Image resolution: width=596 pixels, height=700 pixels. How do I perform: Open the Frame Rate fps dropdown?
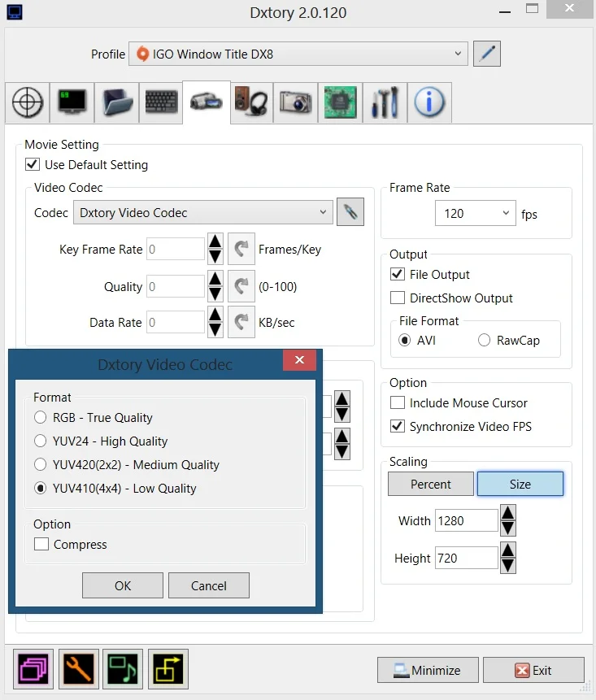point(476,213)
